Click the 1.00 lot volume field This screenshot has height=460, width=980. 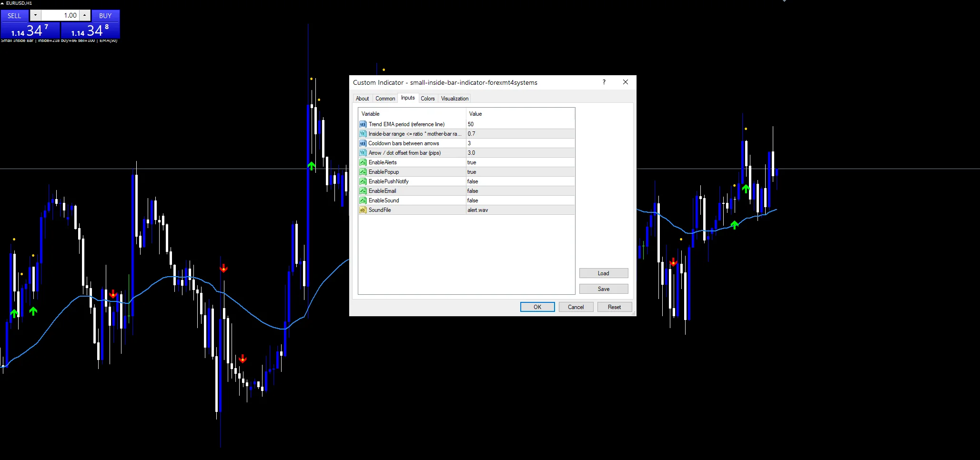[x=60, y=16]
